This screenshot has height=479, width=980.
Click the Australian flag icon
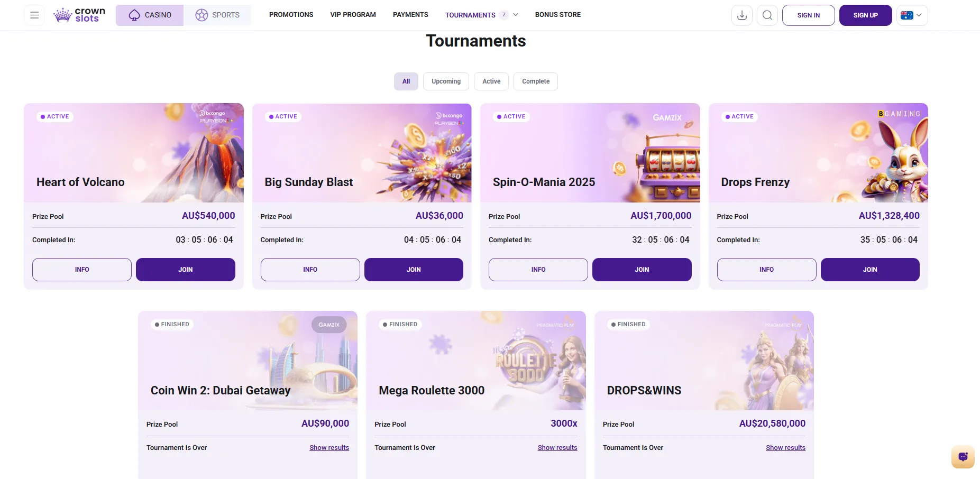pyautogui.click(x=906, y=15)
